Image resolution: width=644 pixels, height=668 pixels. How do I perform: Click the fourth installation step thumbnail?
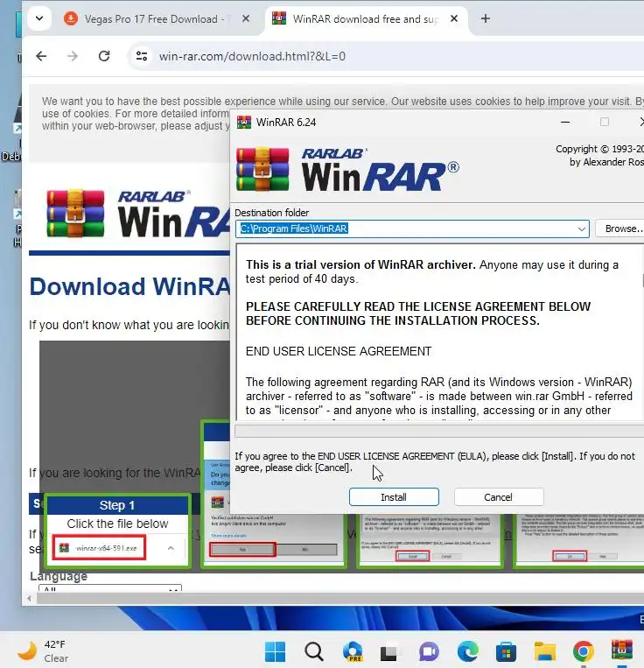coord(580,540)
